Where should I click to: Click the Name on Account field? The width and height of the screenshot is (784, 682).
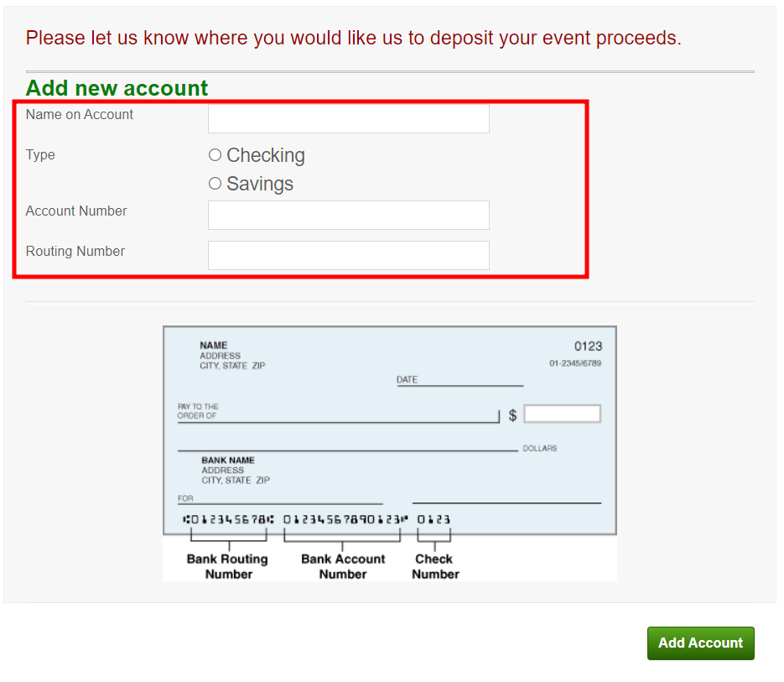click(x=349, y=118)
